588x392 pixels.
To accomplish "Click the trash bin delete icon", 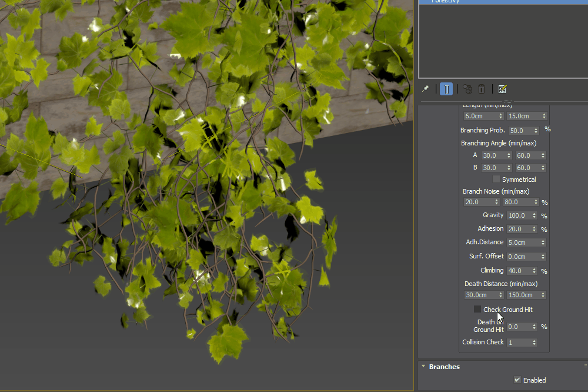I will point(482,89).
